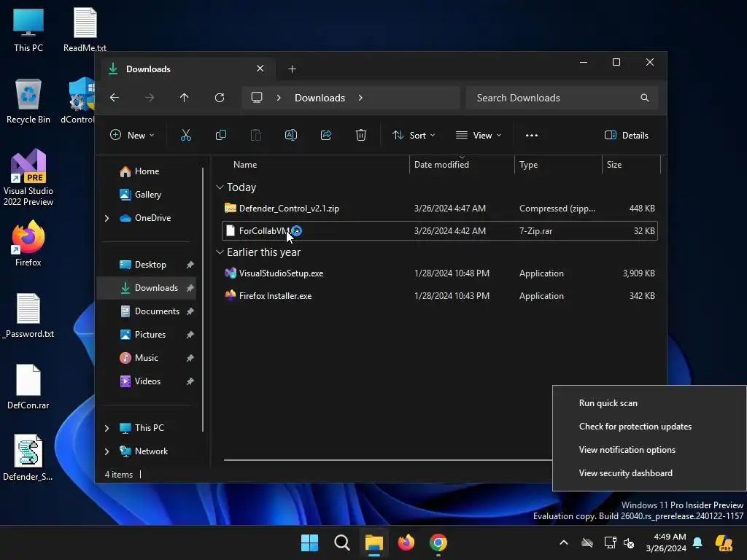
Task: Expand Network in navigation pane
Action: (x=107, y=451)
